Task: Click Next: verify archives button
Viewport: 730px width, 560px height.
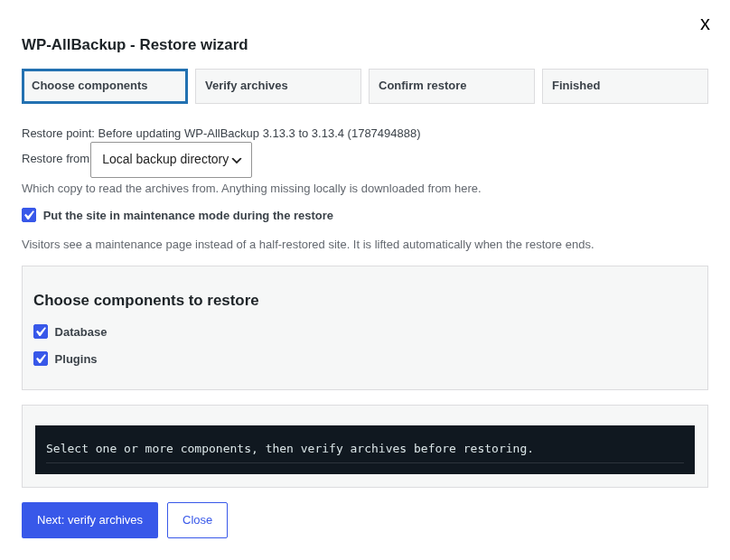Action: [x=89, y=520]
